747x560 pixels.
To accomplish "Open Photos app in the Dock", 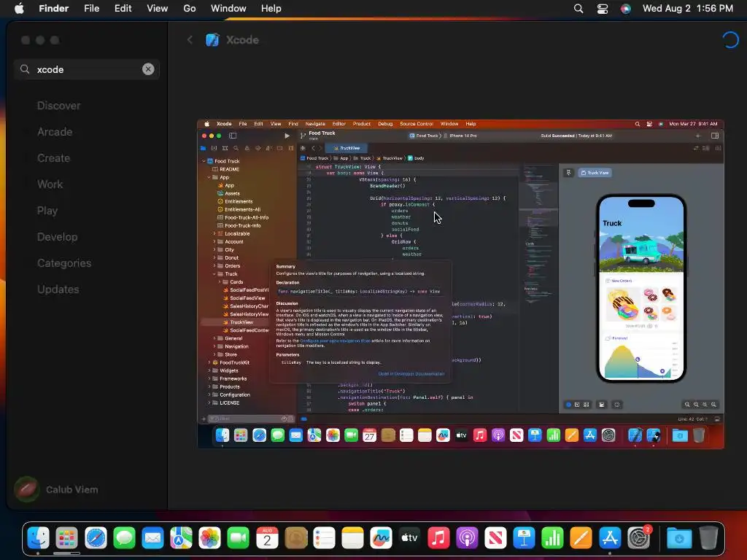I will pyautogui.click(x=209, y=538).
